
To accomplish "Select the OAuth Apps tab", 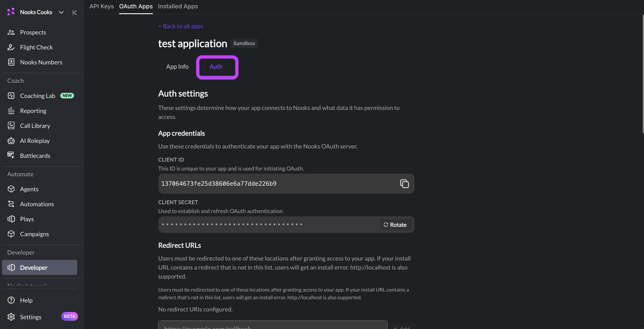I will (x=136, y=6).
